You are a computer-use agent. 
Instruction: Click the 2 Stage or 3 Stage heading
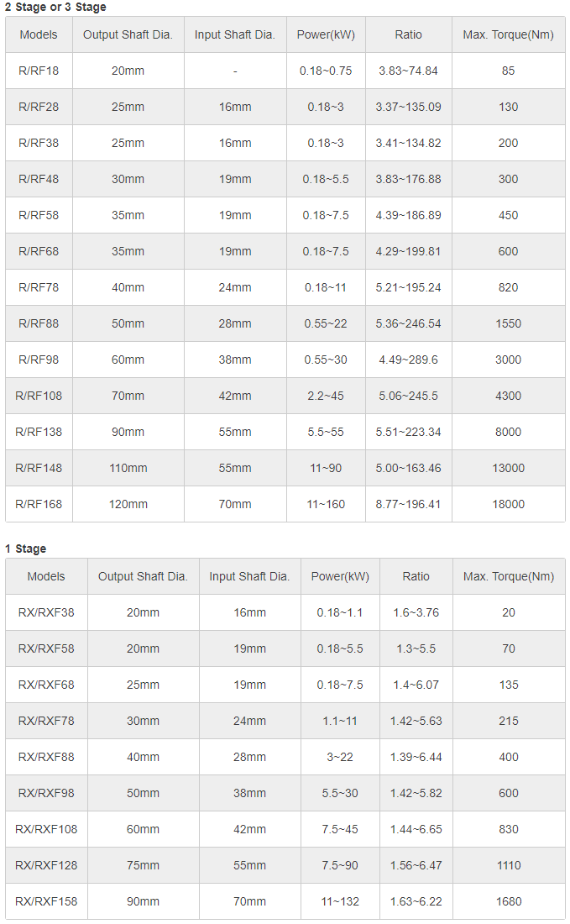(x=56, y=7)
